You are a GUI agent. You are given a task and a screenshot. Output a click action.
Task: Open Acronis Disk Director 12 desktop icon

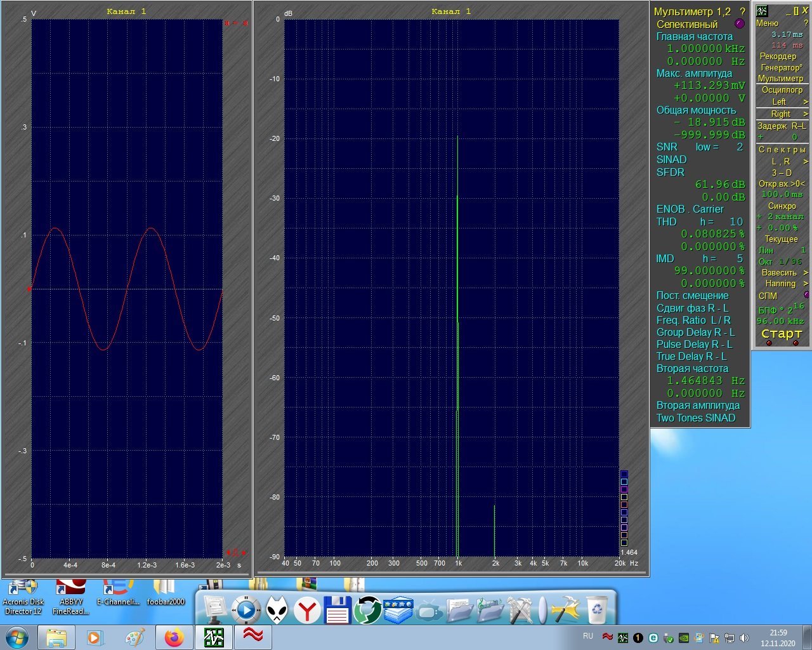(23, 597)
